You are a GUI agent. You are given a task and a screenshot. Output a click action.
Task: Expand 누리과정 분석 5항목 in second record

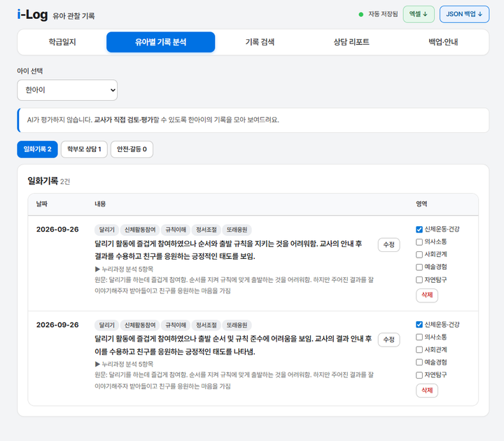click(124, 364)
